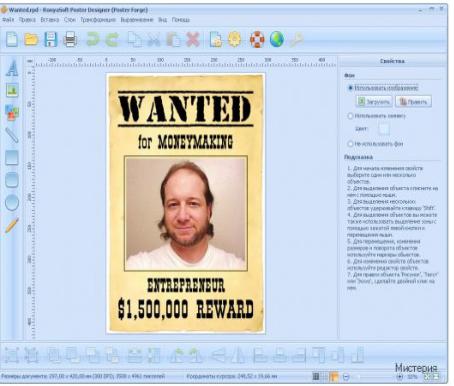Image resolution: width=454 pixels, height=386 pixels.
Task: Click the first select-all icon in bottom toolbar
Action: coord(12,355)
